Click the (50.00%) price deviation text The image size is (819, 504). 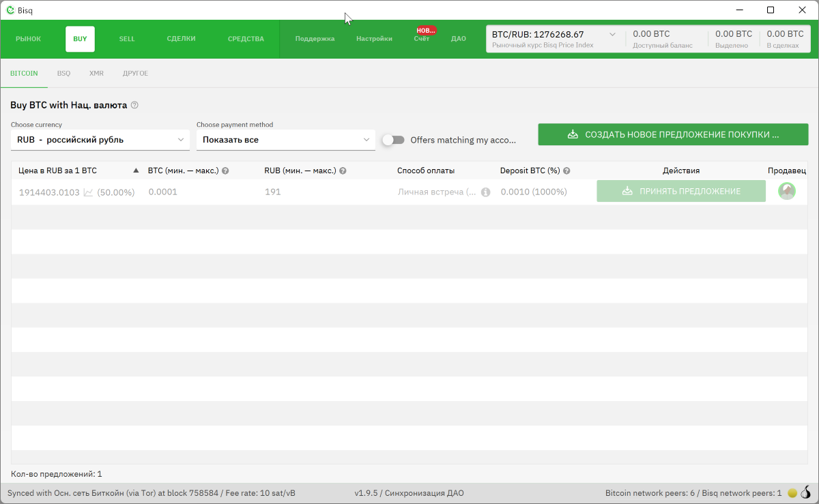click(116, 192)
